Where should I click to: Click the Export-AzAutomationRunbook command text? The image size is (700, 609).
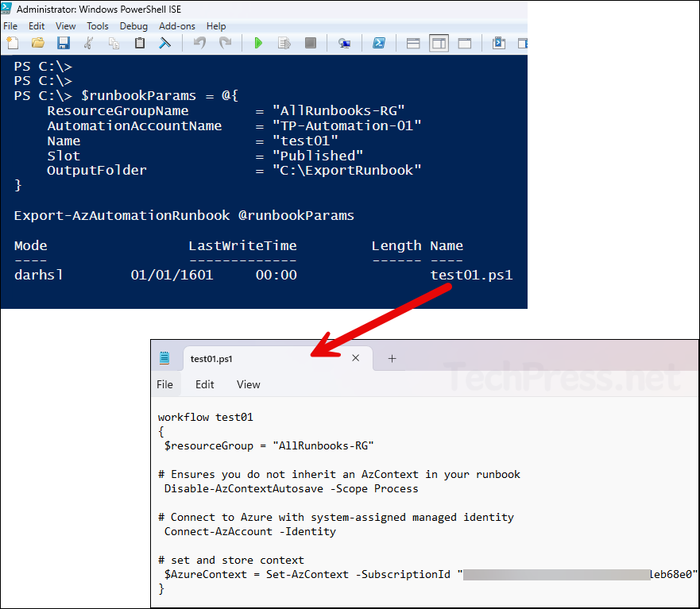(x=122, y=215)
